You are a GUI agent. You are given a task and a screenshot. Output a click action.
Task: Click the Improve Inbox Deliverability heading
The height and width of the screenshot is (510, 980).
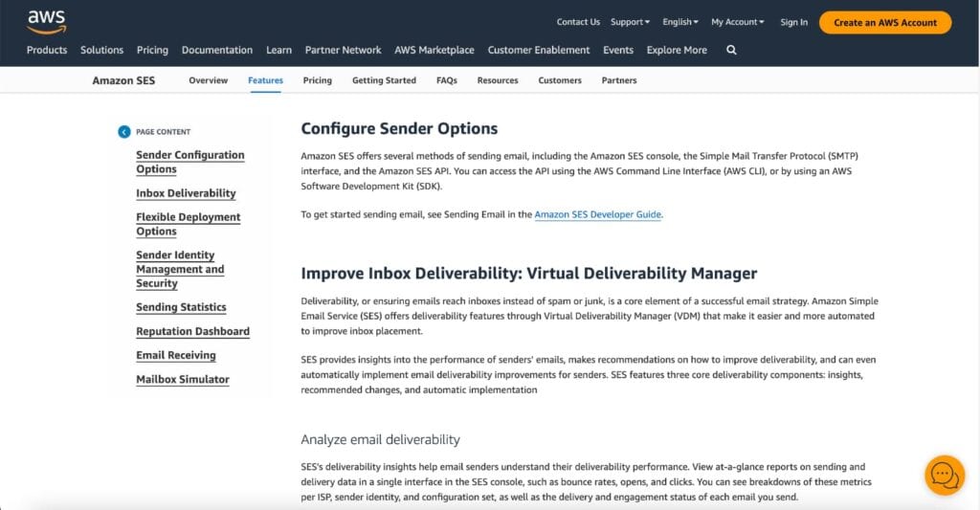click(x=528, y=274)
